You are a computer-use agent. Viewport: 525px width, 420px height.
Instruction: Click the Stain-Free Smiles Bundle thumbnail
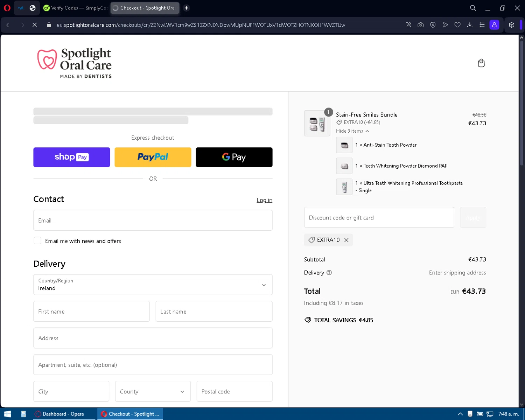click(x=317, y=123)
